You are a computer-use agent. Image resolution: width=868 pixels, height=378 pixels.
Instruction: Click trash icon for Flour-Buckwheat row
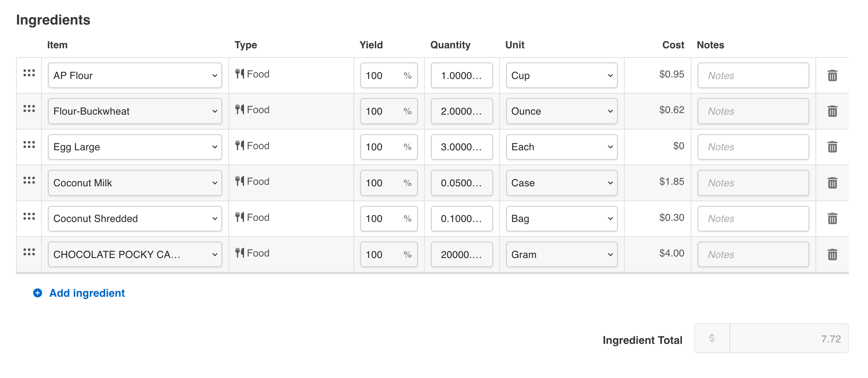click(832, 111)
